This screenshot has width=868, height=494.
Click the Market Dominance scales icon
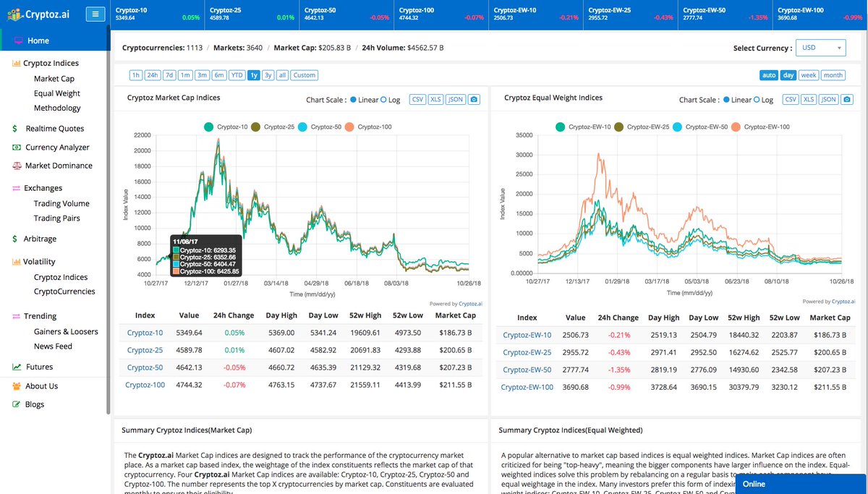17,166
